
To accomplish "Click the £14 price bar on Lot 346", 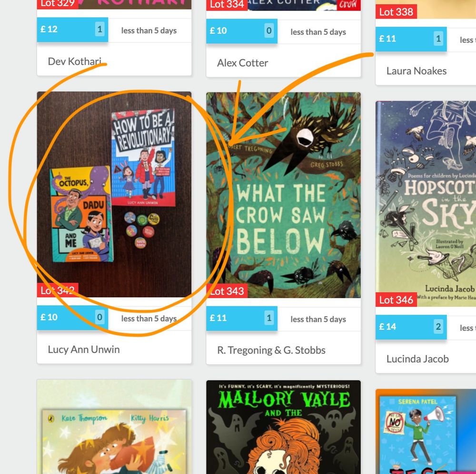I will click(x=411, y=327).
